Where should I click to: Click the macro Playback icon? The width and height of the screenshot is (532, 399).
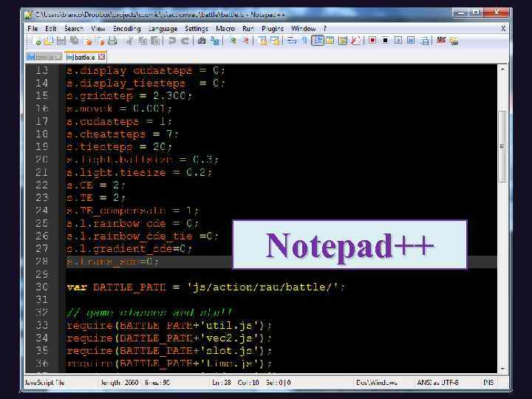point(398,41)
